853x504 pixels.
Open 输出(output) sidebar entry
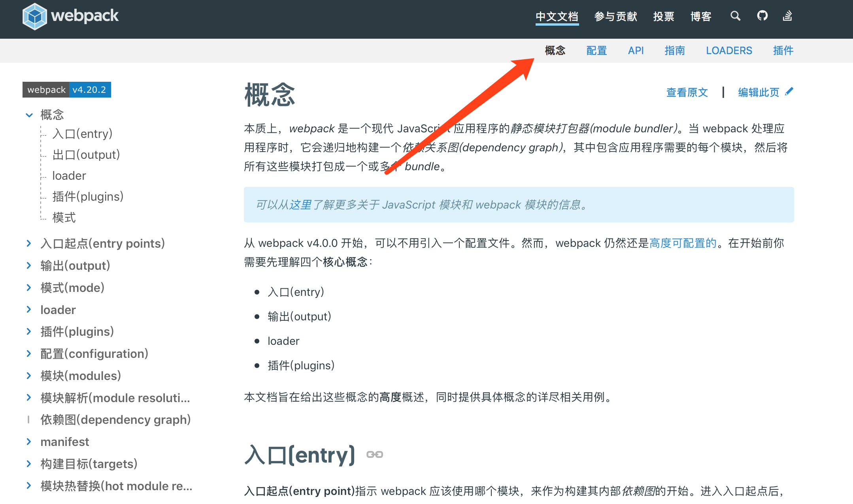click(x=75, y=265)
